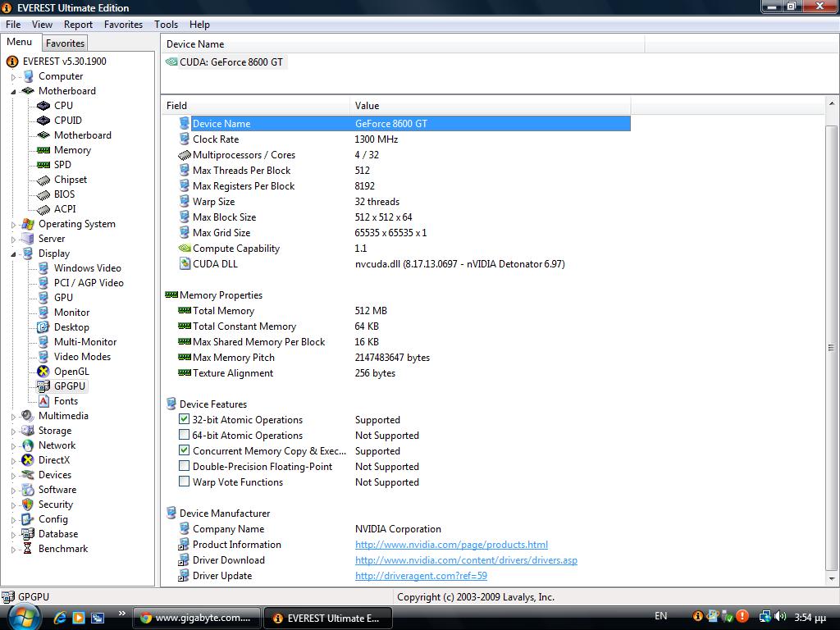Open the Tools menu

click(166, 25)
